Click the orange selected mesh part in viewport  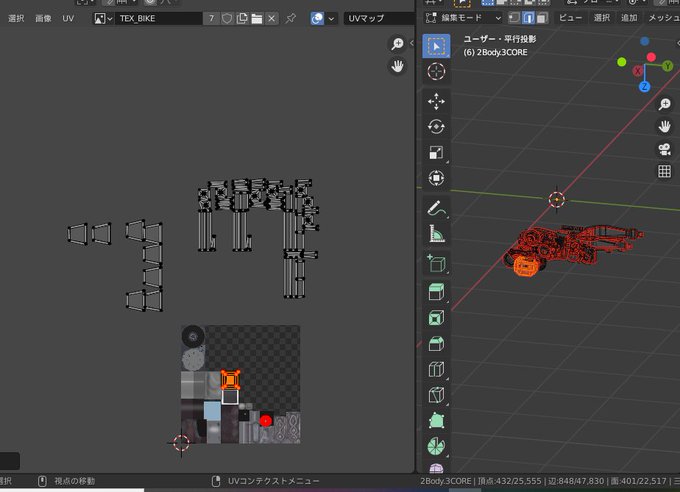[525, 266]
